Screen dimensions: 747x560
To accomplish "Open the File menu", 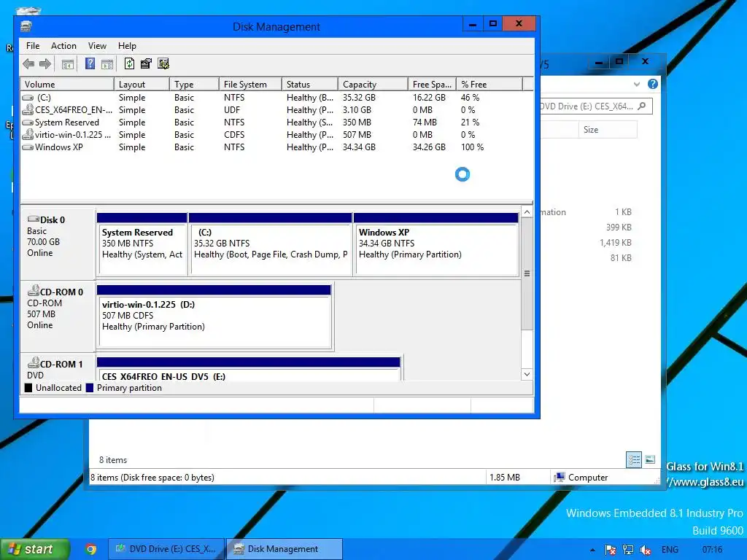I will [x=33, y=46].
